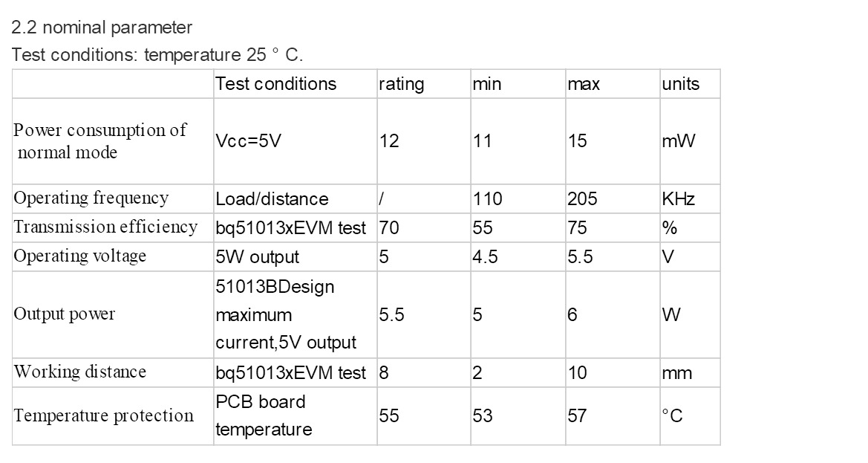This screenshot has width=868, height=463.
Task: Select the 'Test conditions' column header
Action: pos(295,84)
